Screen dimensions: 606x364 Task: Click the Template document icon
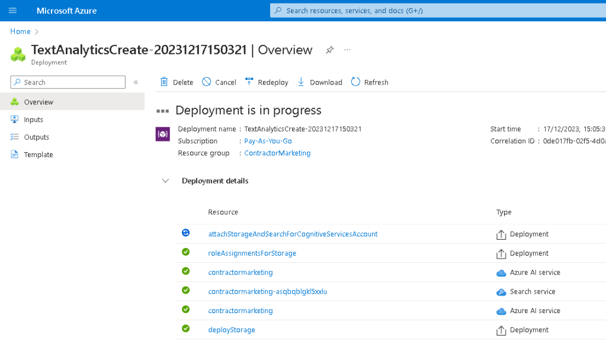(14, 154)
